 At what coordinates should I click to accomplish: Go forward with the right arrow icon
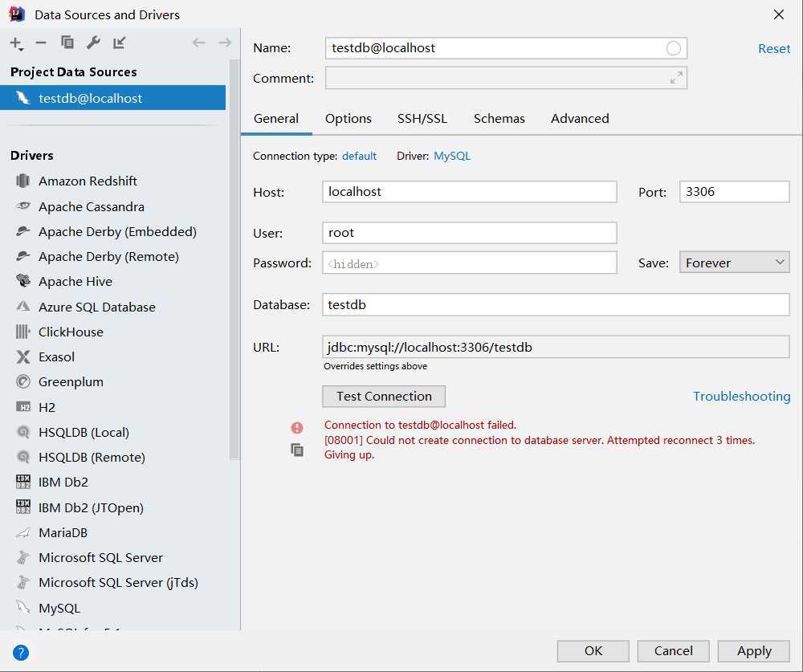(x=225, y=43)
